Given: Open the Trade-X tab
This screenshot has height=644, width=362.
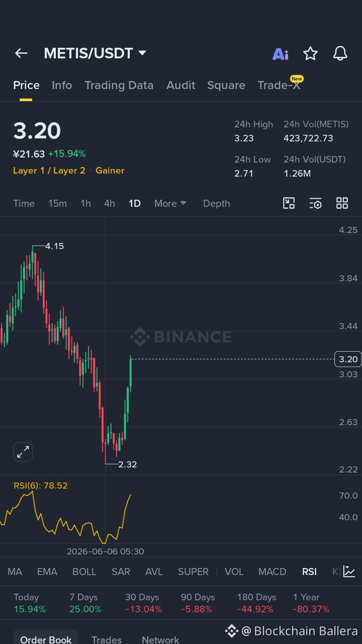Looking at the screenshot, I should 279,85.
